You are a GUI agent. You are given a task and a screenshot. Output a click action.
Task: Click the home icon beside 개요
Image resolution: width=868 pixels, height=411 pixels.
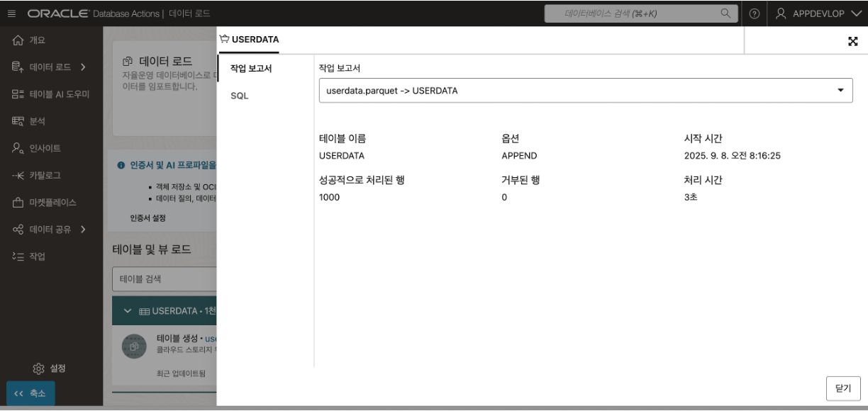coord(18,40)
